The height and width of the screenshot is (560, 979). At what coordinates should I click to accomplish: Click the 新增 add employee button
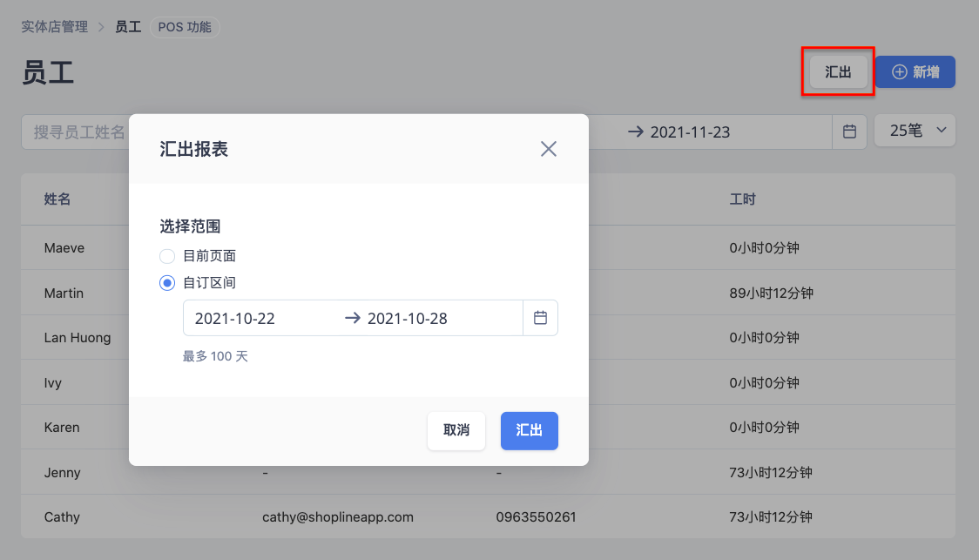(915, 71)
